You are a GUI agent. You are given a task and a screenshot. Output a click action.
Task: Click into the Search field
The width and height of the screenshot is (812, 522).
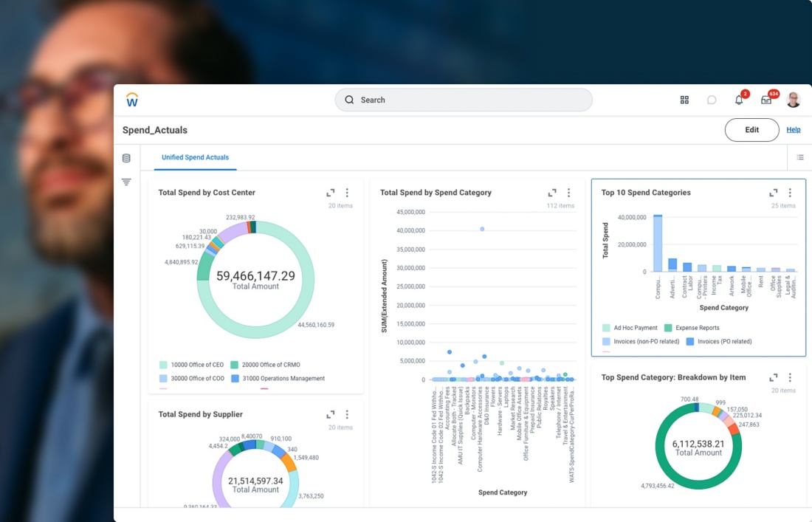pyautogui.click(x=464, y=100)
